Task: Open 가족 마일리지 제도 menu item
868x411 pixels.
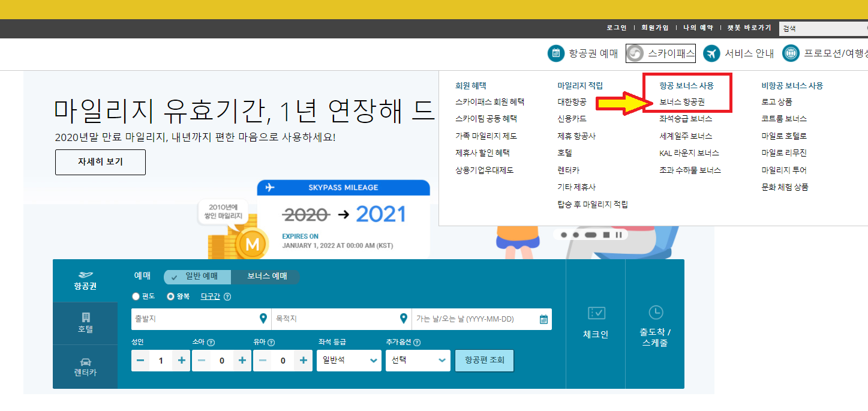Action: (486, 136)
